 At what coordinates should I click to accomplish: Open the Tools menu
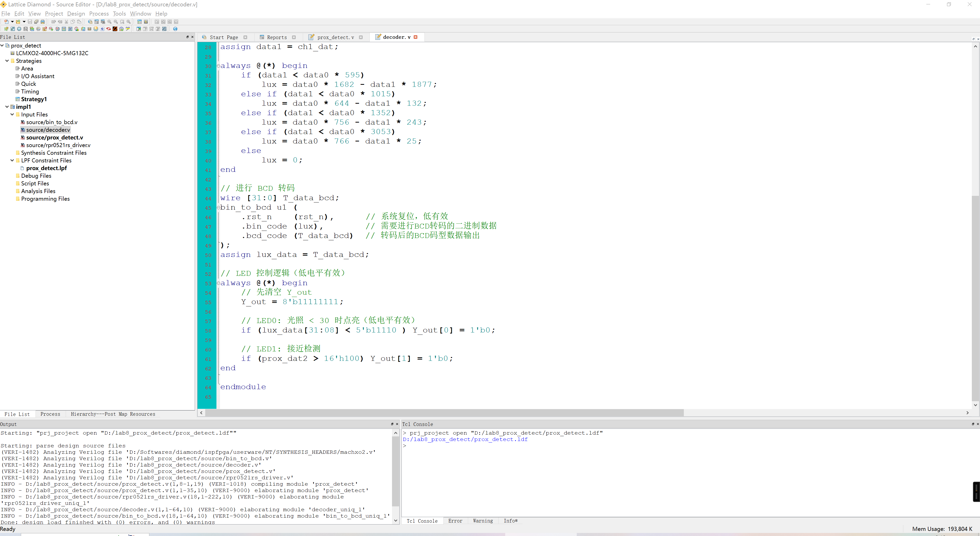click(119, 14)
